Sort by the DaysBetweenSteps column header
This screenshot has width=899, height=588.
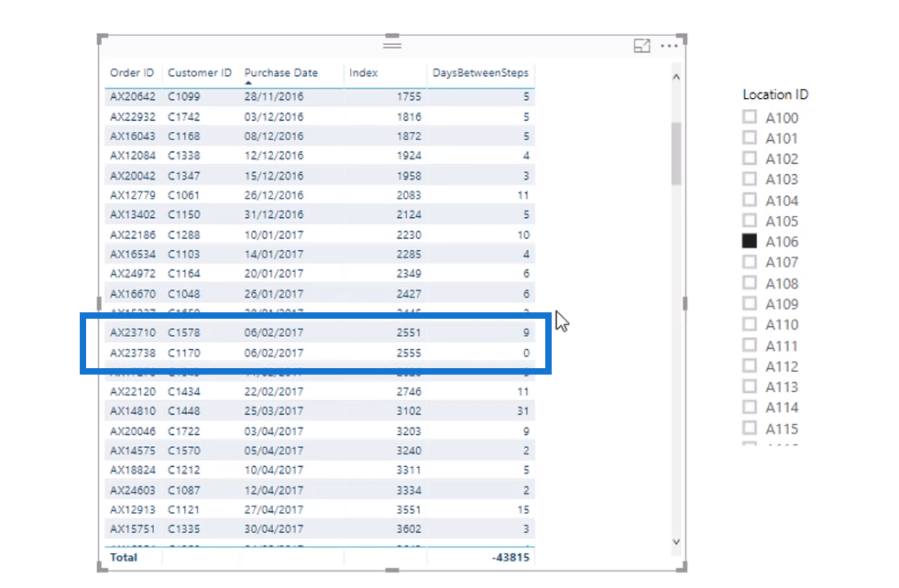[480, 72]
